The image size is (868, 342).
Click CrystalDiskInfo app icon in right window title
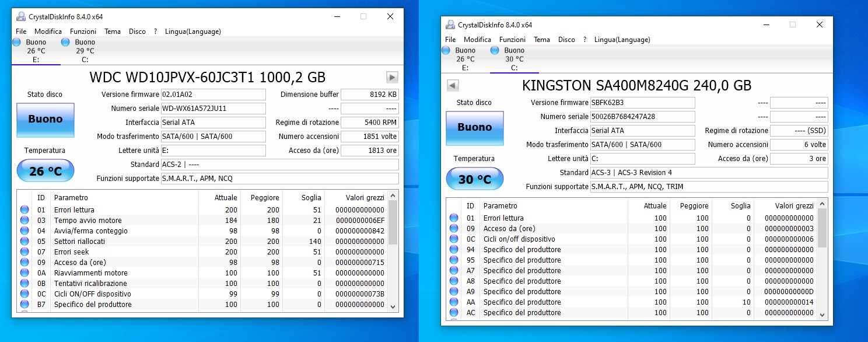click(x=450, y=25)
